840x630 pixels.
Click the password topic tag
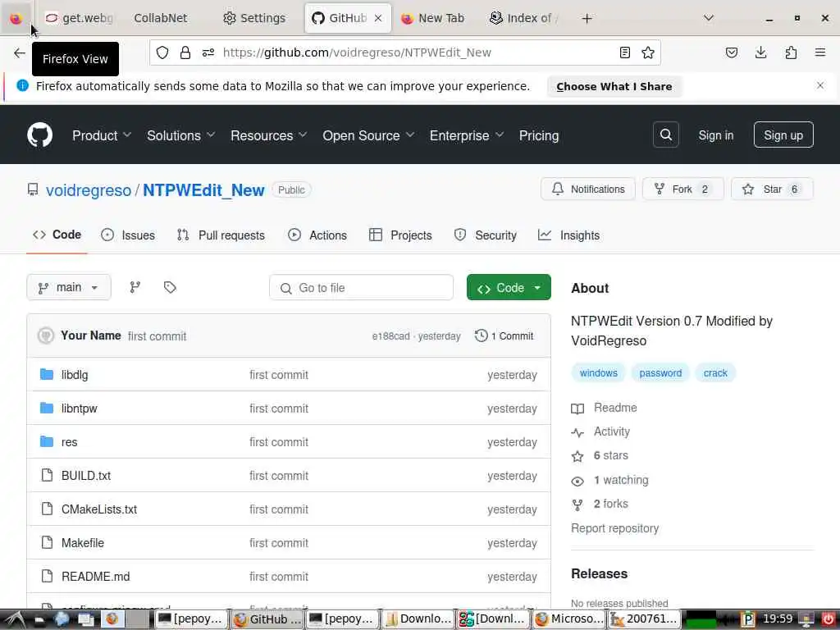point(660,373)
